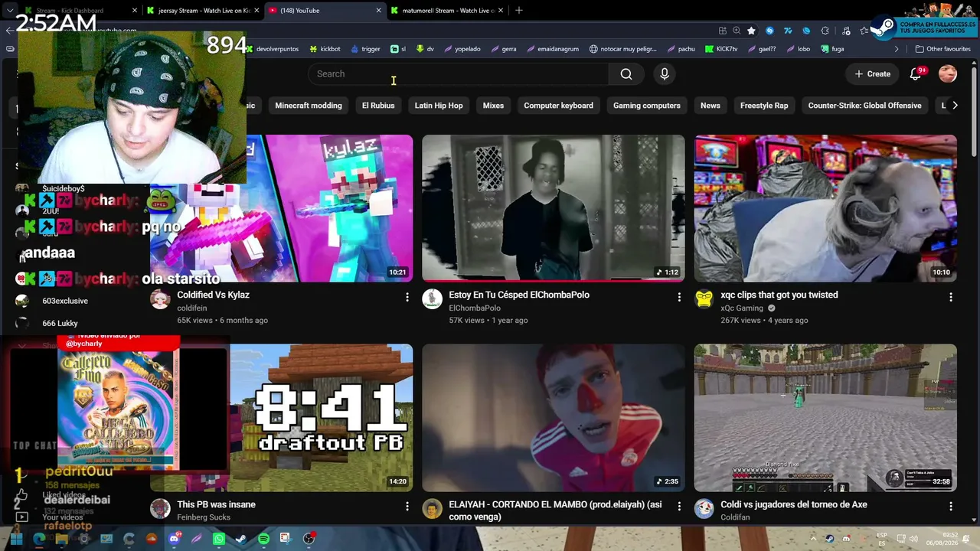Select the News filter chip

pyautogui.click(x=710, y=106)
